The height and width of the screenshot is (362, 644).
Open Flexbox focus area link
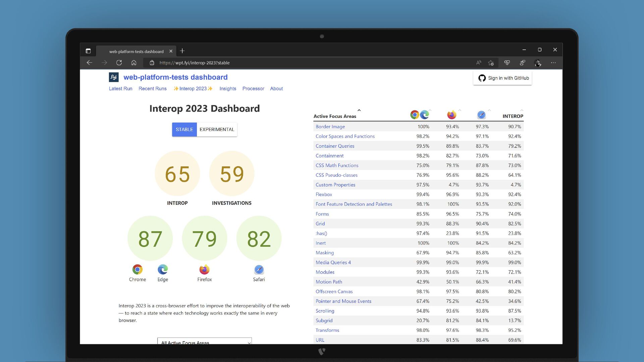click(324, 195)
